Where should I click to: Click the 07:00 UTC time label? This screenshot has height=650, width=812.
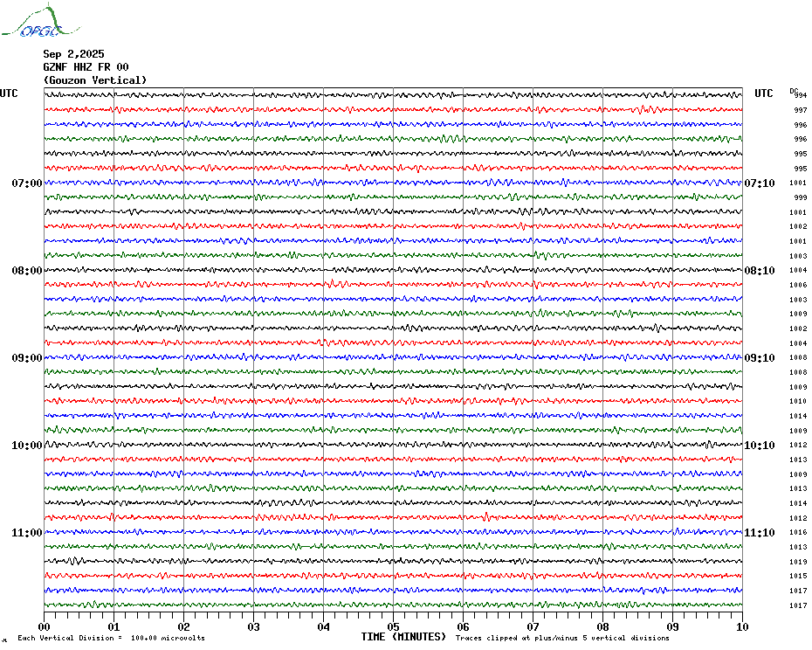pos(27,183)
